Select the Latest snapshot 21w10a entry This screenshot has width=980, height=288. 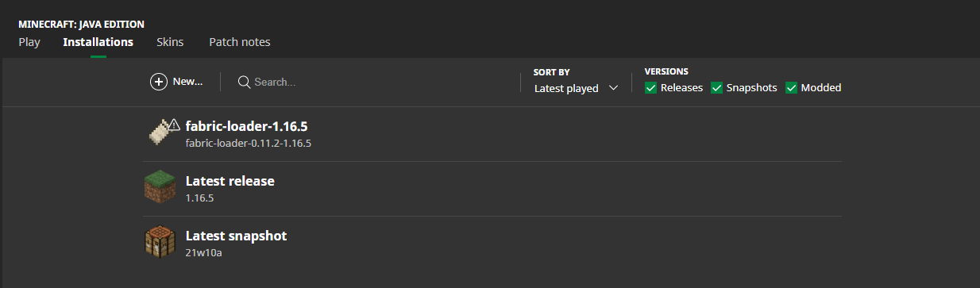492,244
